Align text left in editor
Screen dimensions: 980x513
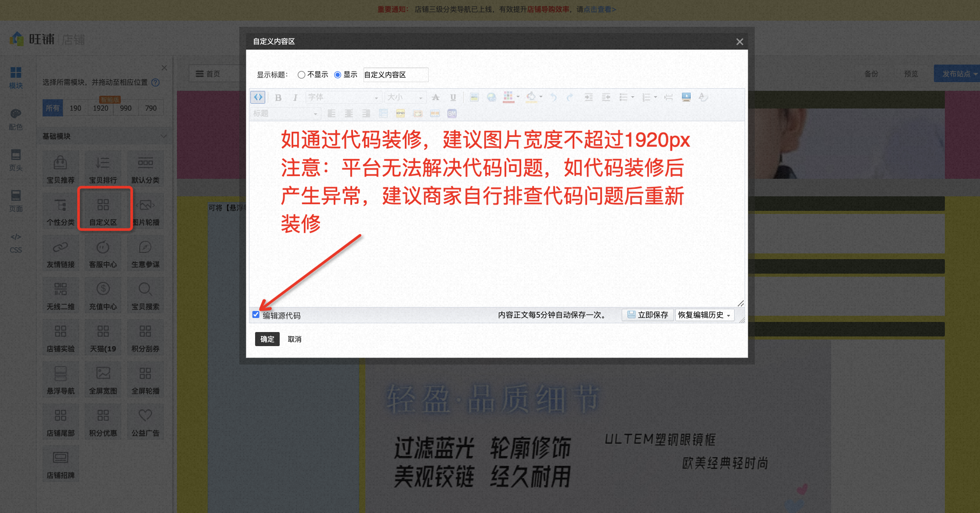(331, 114)
